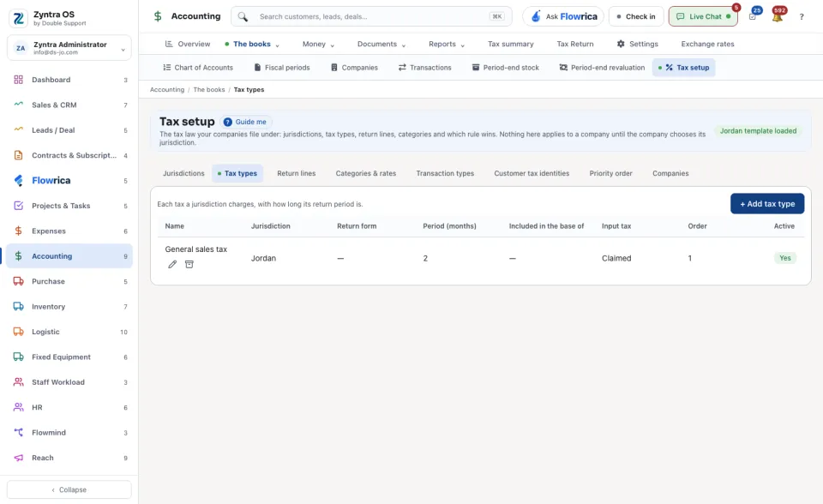Collapse the sidebar
Viewport: 823px width, 504px height.
click(x=69, y=489)
